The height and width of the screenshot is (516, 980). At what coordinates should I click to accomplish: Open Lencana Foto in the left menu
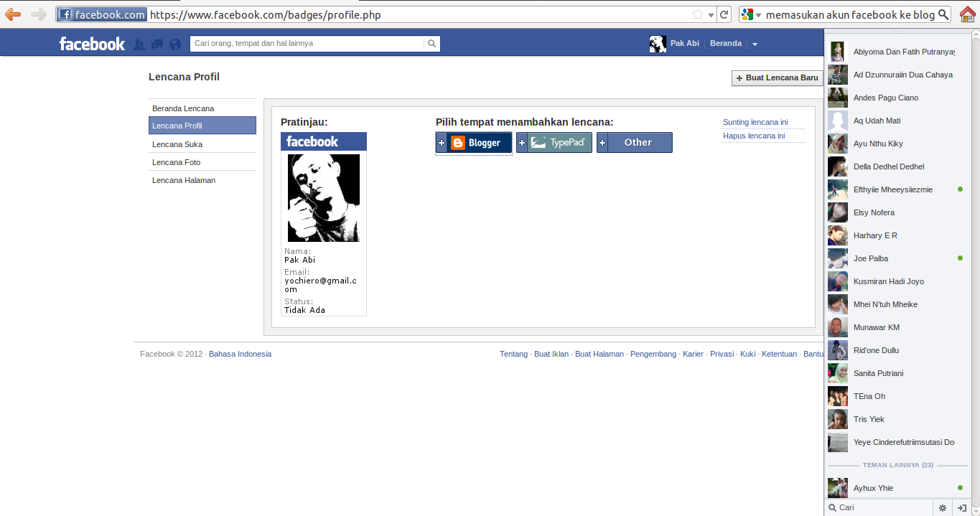[x=202, y=162]
